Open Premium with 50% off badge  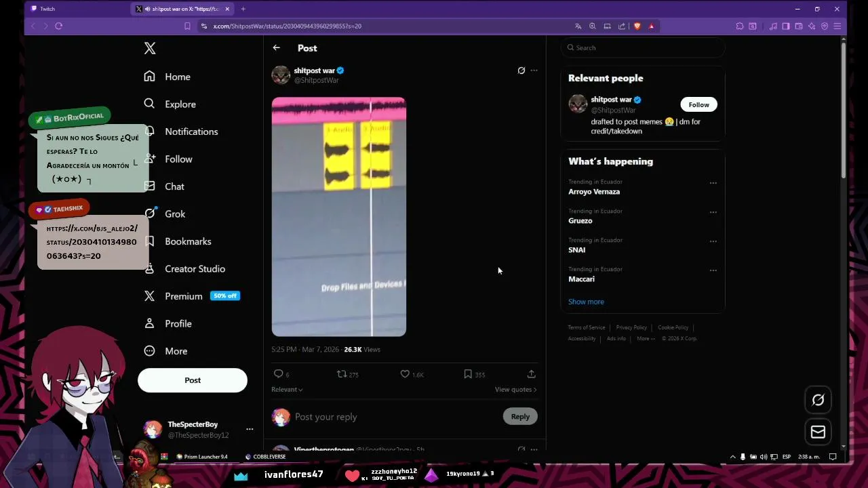192,296
